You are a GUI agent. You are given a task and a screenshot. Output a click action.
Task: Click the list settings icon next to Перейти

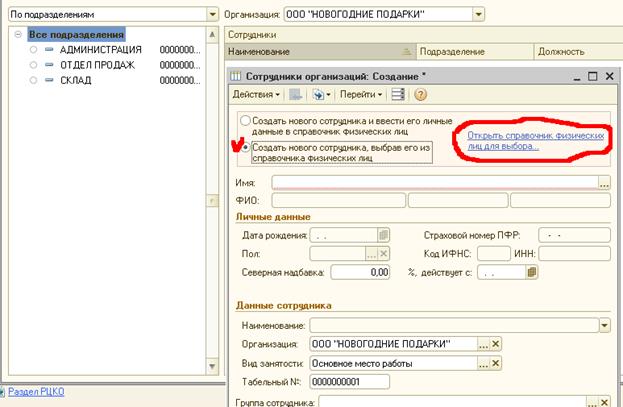[x=398, y=95]
